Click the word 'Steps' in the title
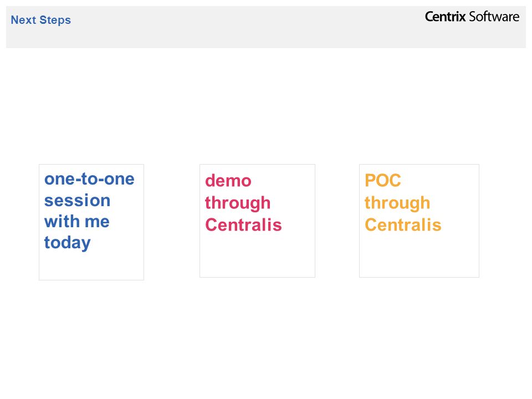532x399 pixels. (x=55, y=20)
